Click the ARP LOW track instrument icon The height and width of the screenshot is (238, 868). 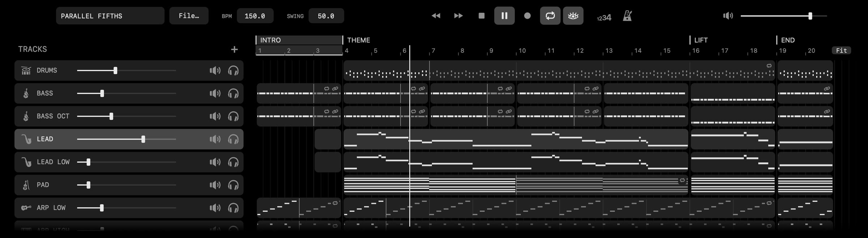(x=26, y=208)
